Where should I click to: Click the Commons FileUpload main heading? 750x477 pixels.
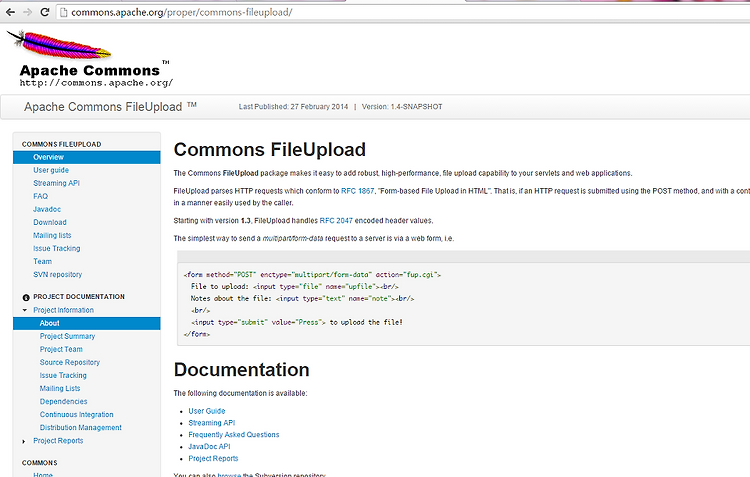point(270,150)
